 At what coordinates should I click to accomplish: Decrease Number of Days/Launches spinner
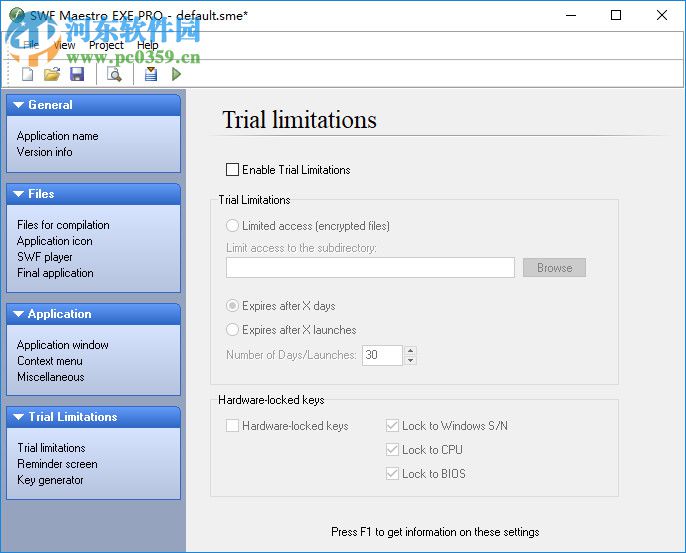click(x=410, y=360)
